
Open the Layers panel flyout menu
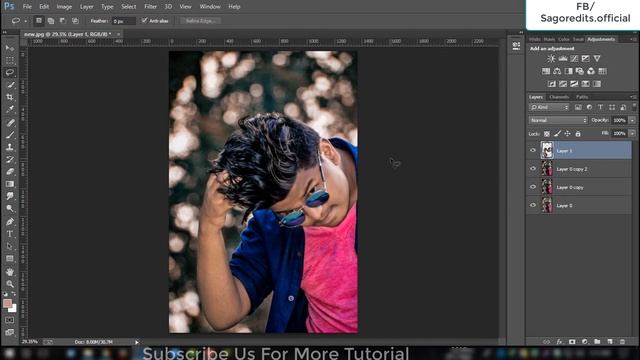(633, 97)
